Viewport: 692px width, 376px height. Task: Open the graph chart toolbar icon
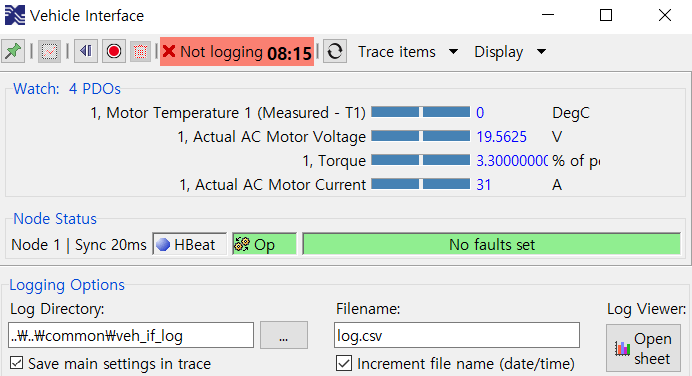coord(49,52)
